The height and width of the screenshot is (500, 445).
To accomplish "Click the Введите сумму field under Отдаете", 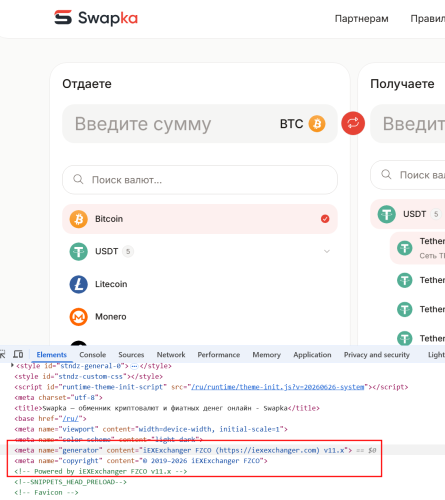I will (200, 124).
